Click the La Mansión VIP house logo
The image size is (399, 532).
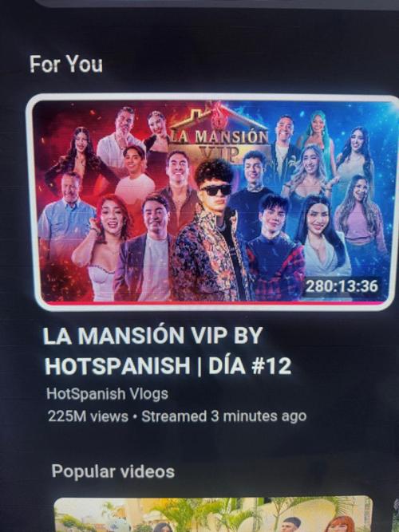[219, 138]
